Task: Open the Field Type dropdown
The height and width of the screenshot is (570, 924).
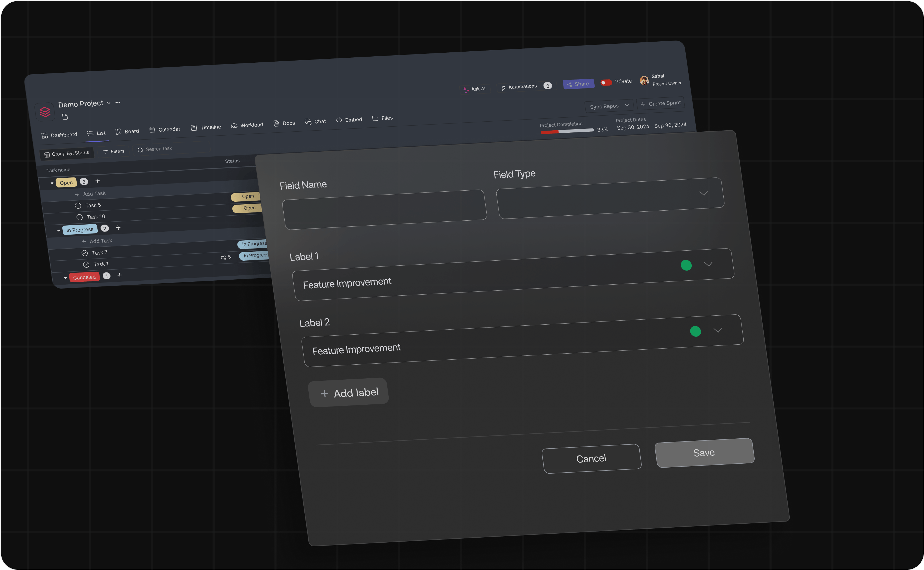Action: click(610, 198)
